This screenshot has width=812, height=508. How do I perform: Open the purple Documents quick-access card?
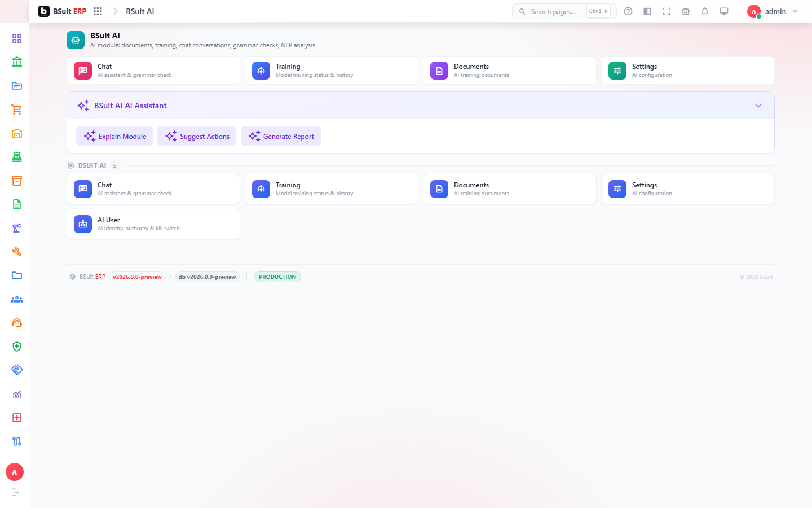pos(510,71)
